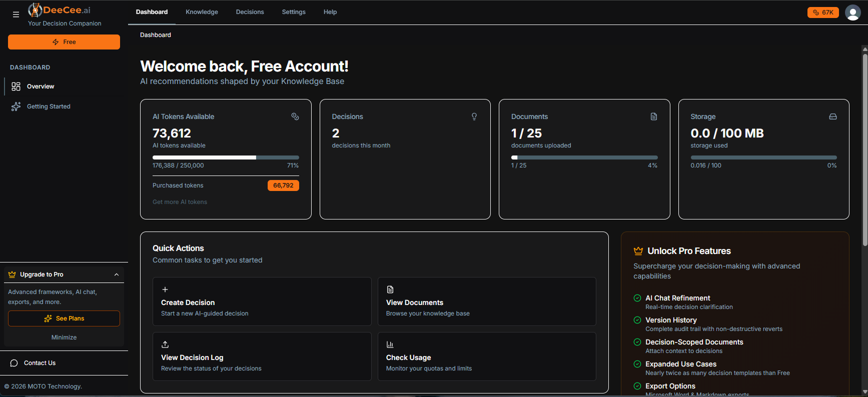Open the View Documents quick action
868x397 pixels.
(x=487, y=301)
